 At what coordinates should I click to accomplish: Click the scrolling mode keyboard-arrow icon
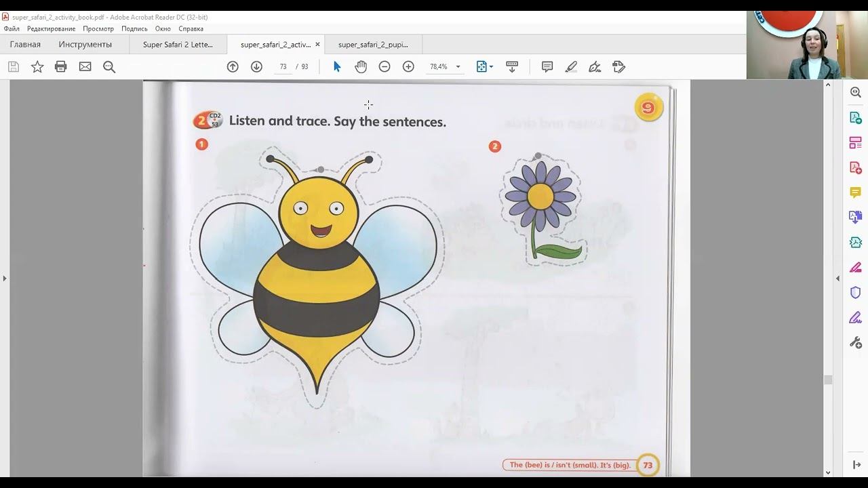point(512,66)
